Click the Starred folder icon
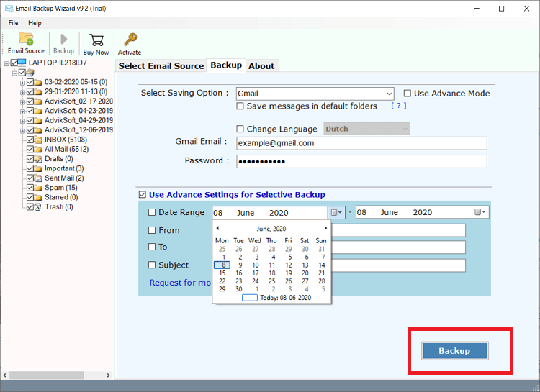The height and width of the screenshot is (392, 540). pos(38,197)
